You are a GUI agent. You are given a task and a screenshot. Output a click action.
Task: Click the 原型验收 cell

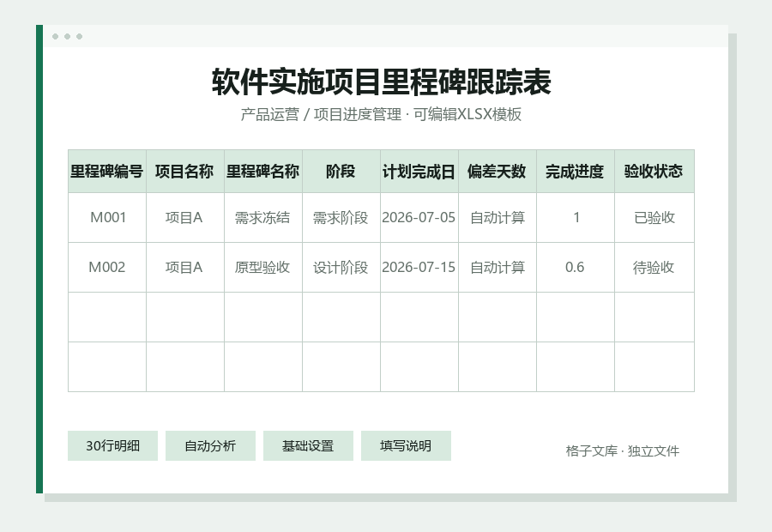(x=263, y=268)
